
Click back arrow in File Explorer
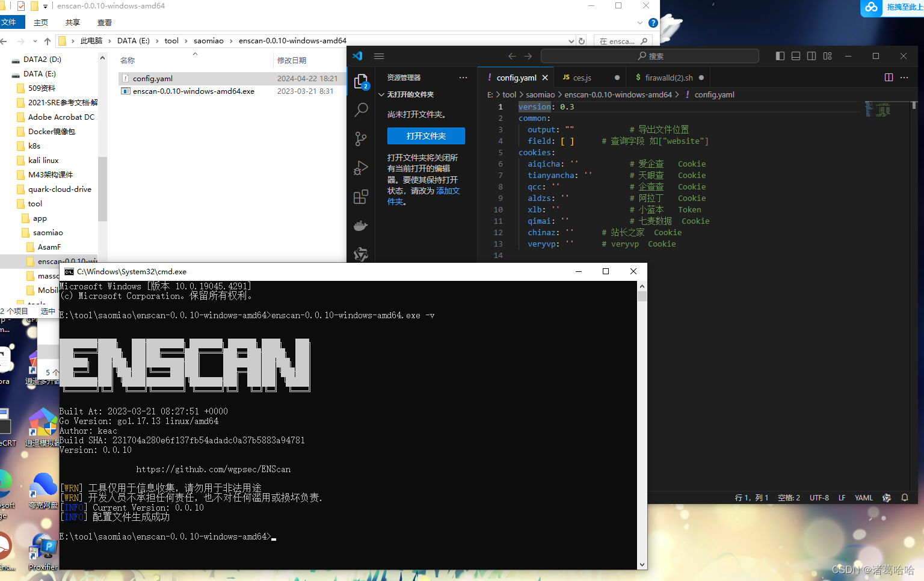(4, 41)
